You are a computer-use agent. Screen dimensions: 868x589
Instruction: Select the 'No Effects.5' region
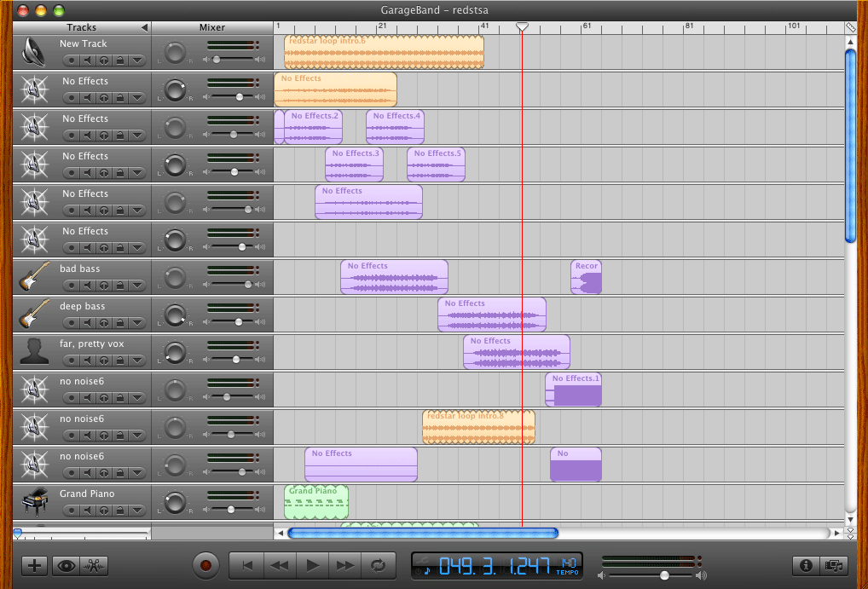coord(437,165)
